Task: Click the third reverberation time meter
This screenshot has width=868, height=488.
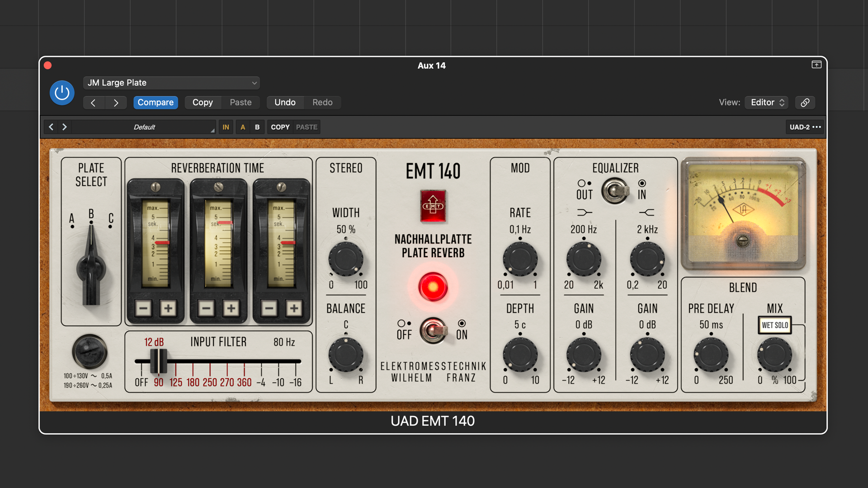Action: 282,244
